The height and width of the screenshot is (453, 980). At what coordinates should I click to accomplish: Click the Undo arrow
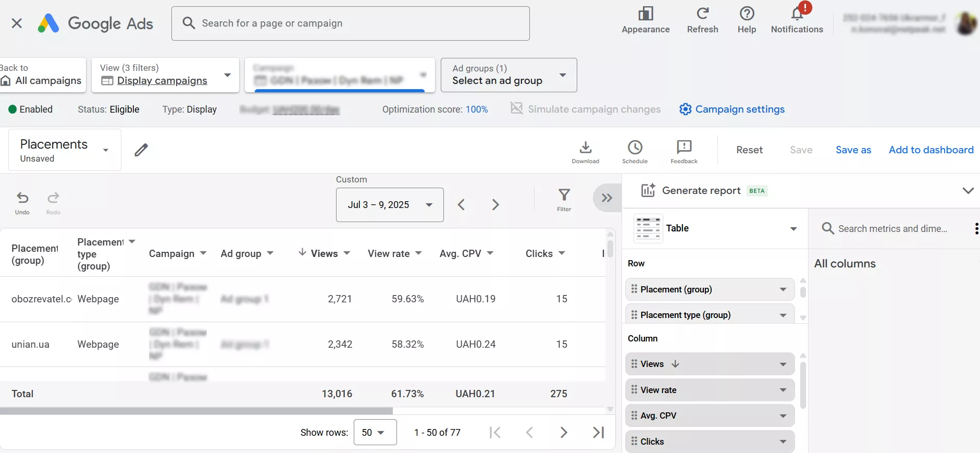pos(22,199)
